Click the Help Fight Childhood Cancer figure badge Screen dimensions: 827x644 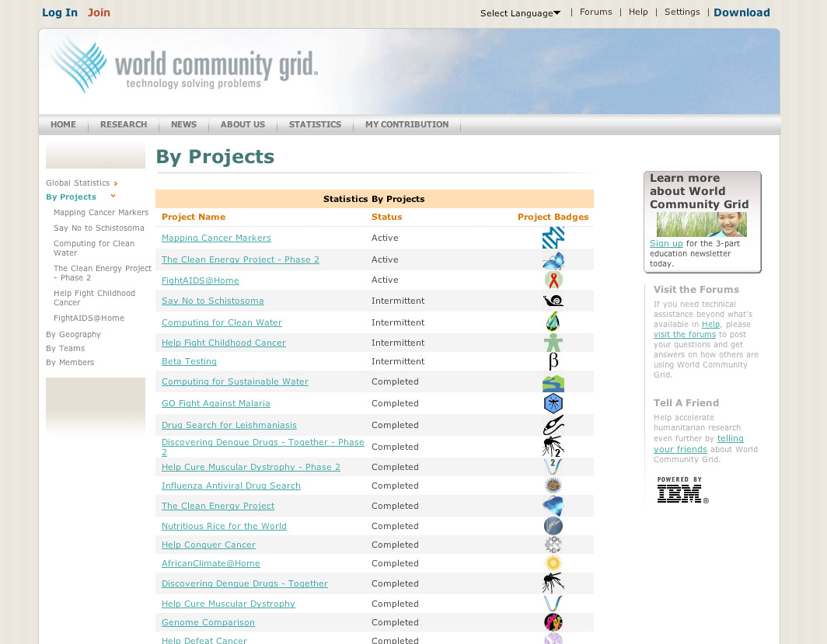pos(553,343)
